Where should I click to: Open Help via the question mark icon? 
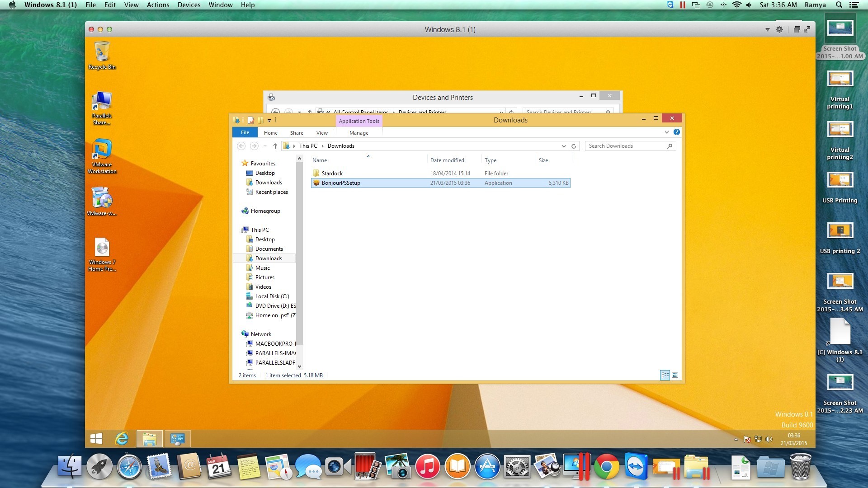click(677, 132)
